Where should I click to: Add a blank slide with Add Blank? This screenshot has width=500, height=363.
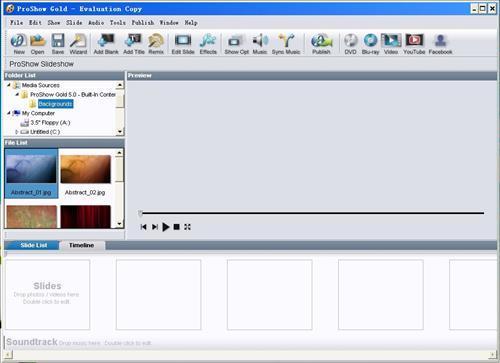tap(106, 44)
